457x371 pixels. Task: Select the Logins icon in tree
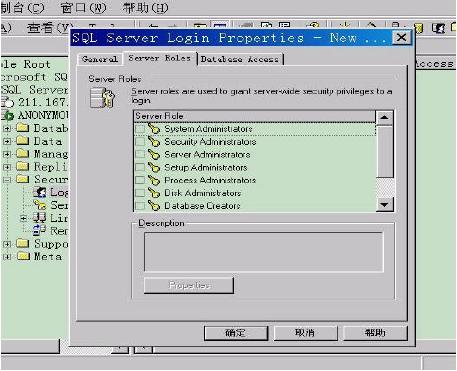click(x=40, y=192)
